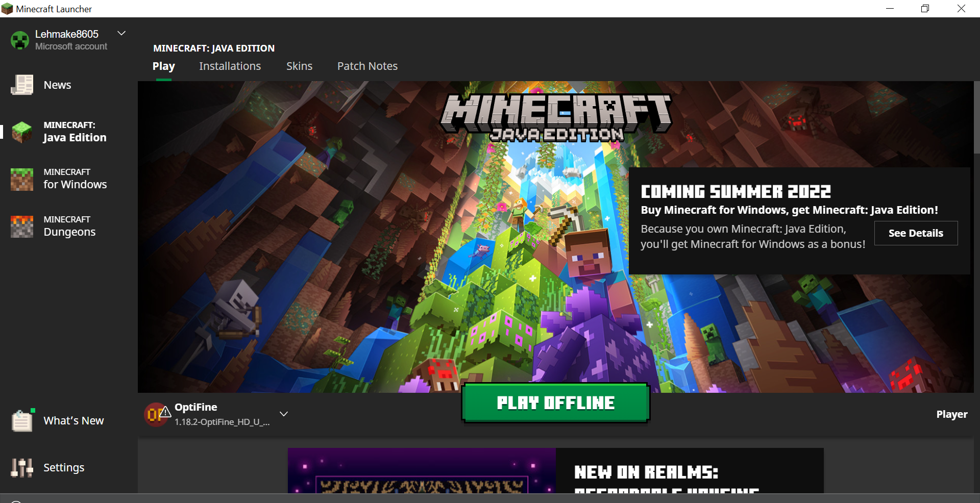The image size is (980, 503).
Task: Open the Patch Notes tab
Action: tap(367, 66)
